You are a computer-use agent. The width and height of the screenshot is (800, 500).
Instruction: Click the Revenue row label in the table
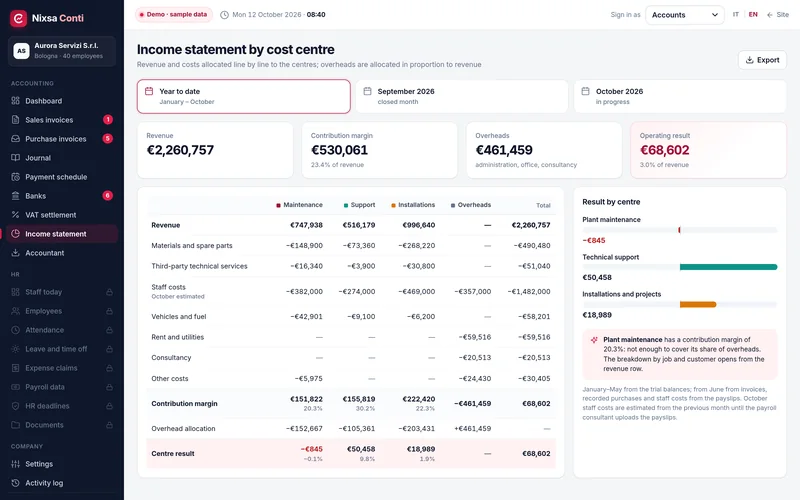click(x=166, y=225)
